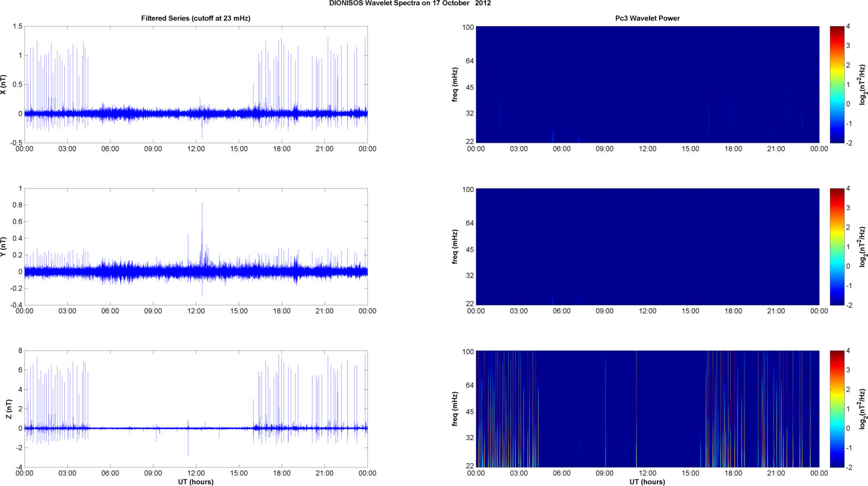
Task: Click UT (hours) label under Z time series
Action: tap(196, 481)
